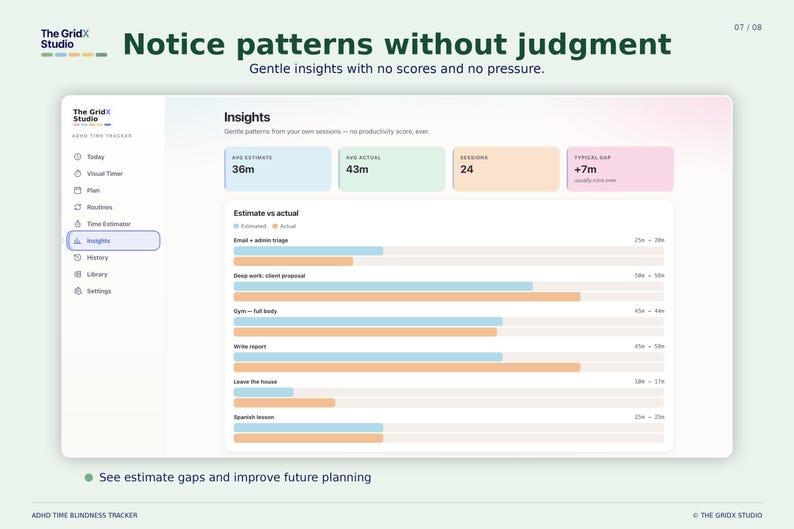
Task: Click the Gym full body estimated bar
Action: coord(368,321)
